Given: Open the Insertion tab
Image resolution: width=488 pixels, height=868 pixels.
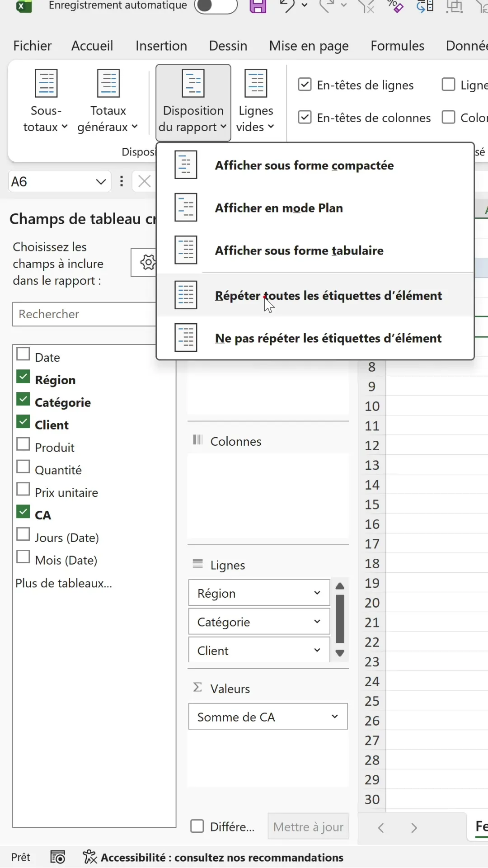Looking at the screenshot, I should (x=161, y=46).
